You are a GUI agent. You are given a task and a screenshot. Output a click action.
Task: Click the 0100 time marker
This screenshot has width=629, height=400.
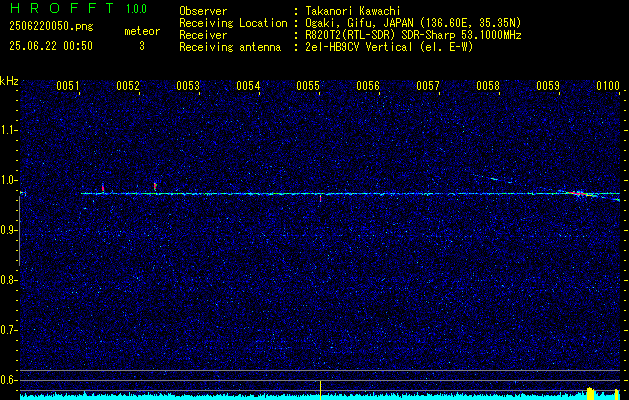point(607,85)
